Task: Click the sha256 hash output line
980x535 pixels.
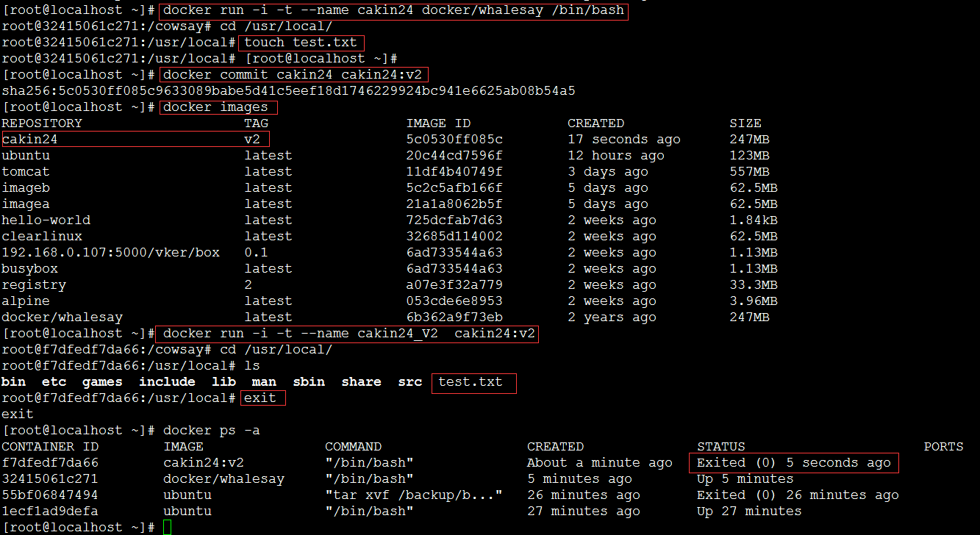Action: pos(288,91)
